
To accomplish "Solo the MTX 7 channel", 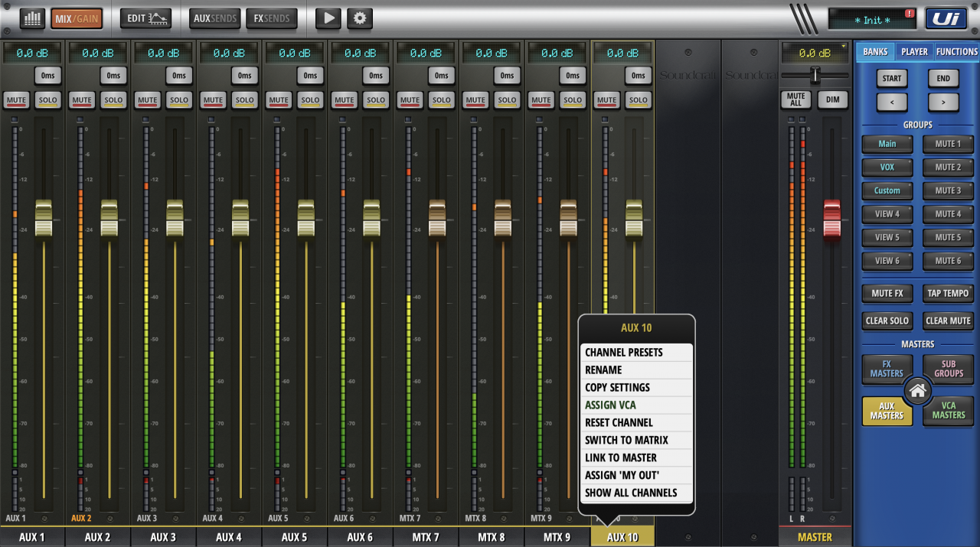I will click(442, 100).
